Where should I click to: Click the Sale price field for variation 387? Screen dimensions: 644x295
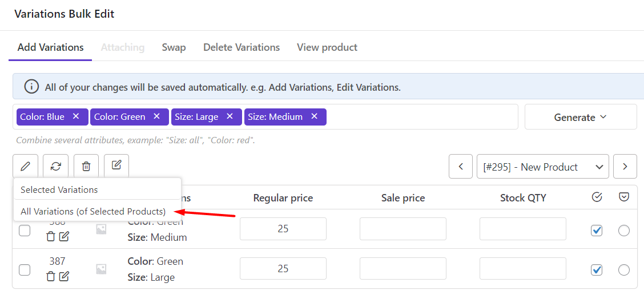(x=403, y=269)
